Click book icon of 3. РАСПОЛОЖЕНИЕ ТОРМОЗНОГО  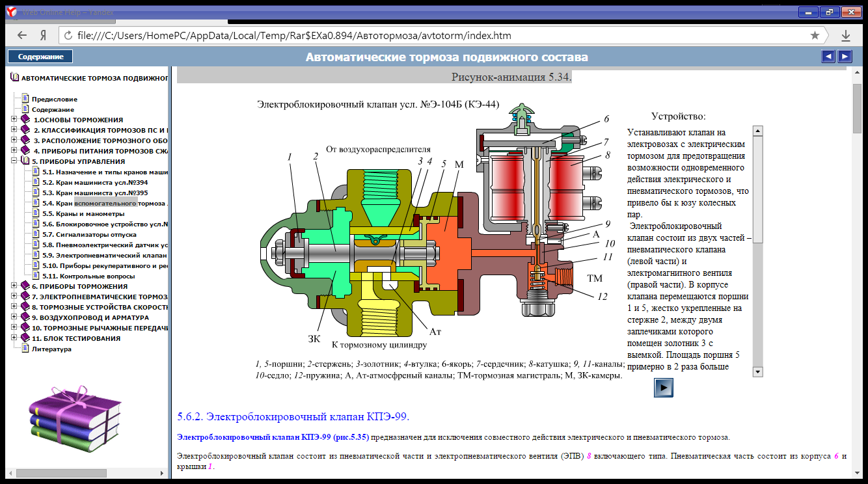coord(25,141)
